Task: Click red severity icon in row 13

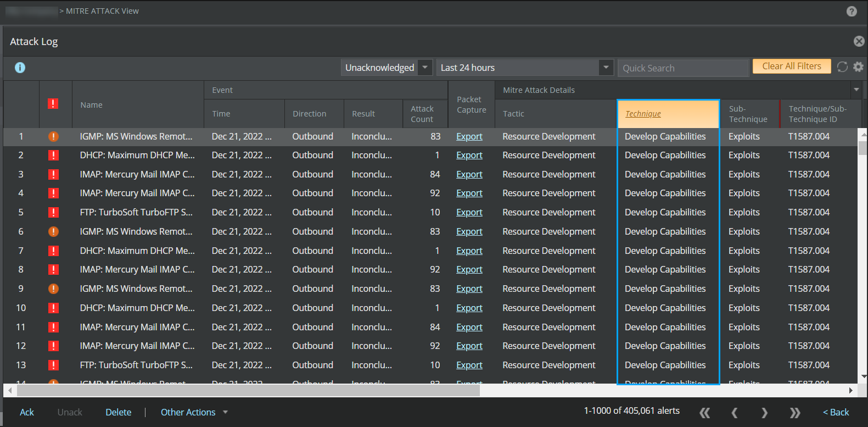Action: point(53,365)
